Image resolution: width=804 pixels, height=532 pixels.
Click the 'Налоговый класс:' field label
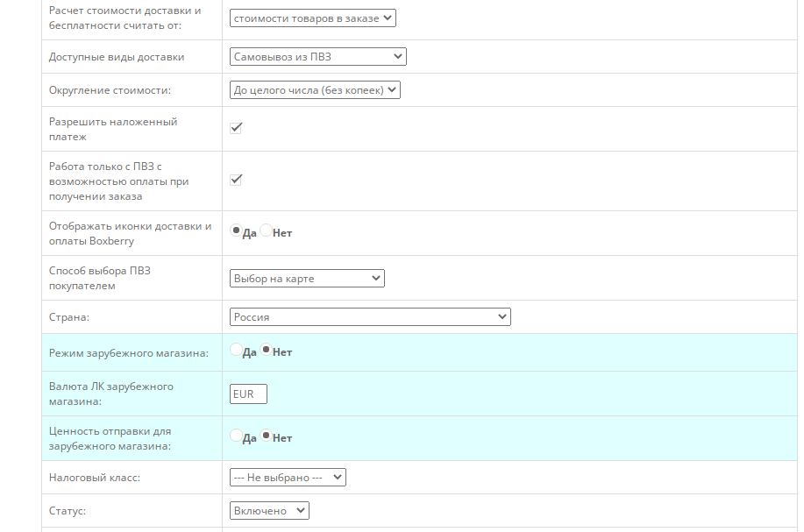[95, 478]
